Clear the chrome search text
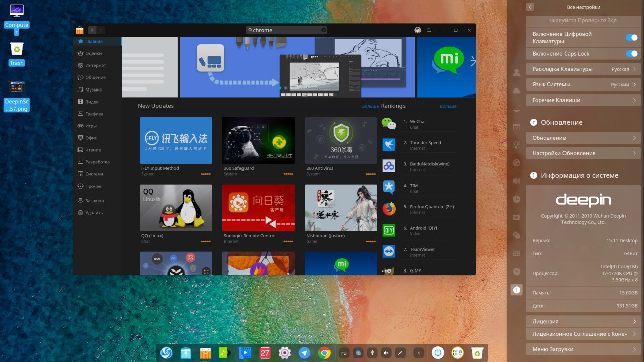The image size is (644, 362). point(324,30)
